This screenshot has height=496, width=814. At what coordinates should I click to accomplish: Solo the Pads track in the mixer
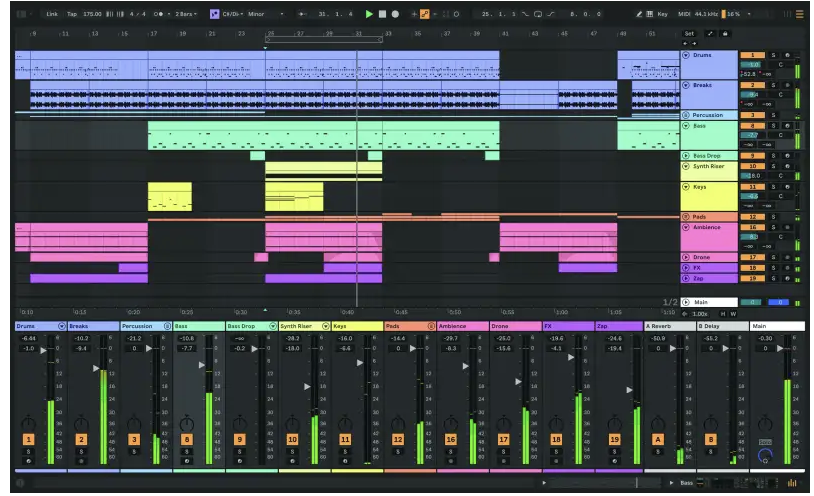tap(398, 452)
